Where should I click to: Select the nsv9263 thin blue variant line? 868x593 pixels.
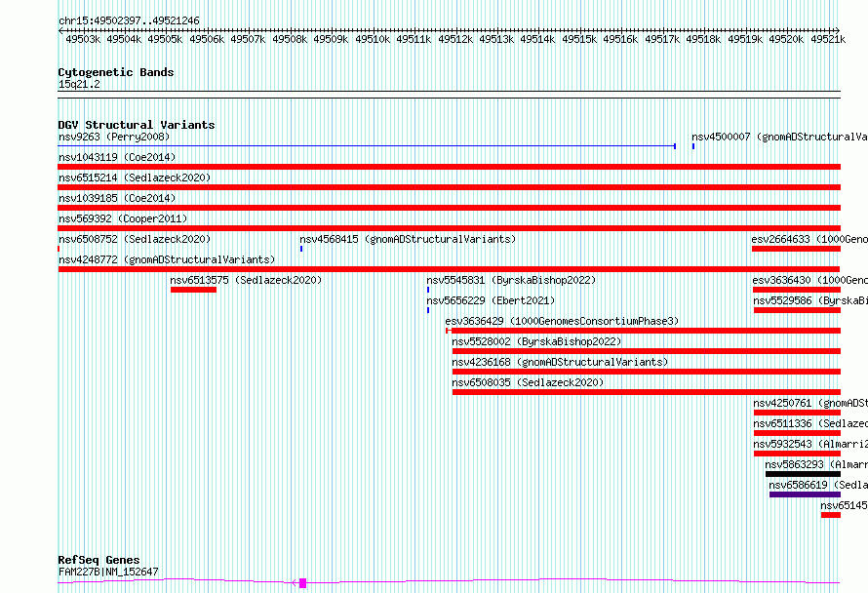pos(367,146)
